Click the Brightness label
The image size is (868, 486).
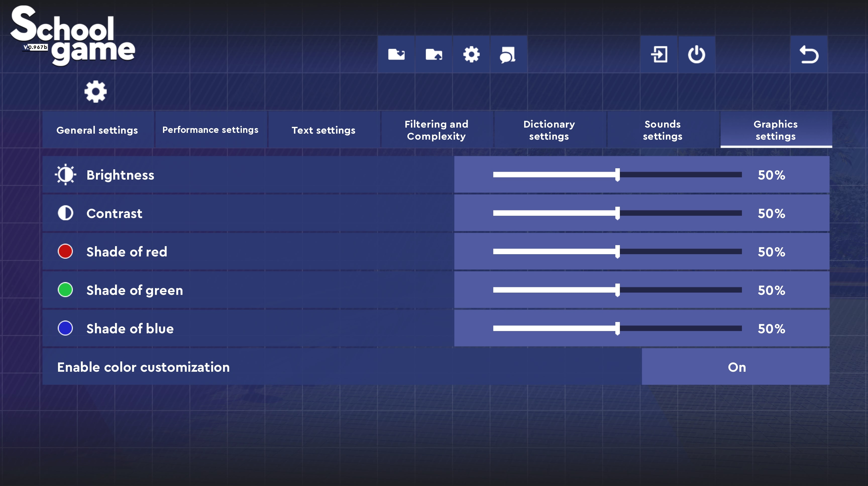tap(120, 175)
